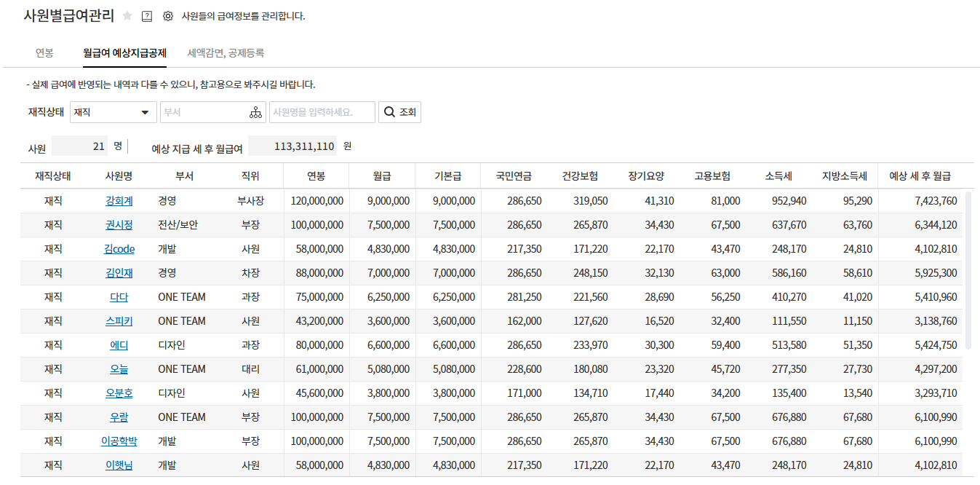The height and width of the screenshot is (485, 980).
Task: Open employee 강회계 link
Action: click(119, 201)
